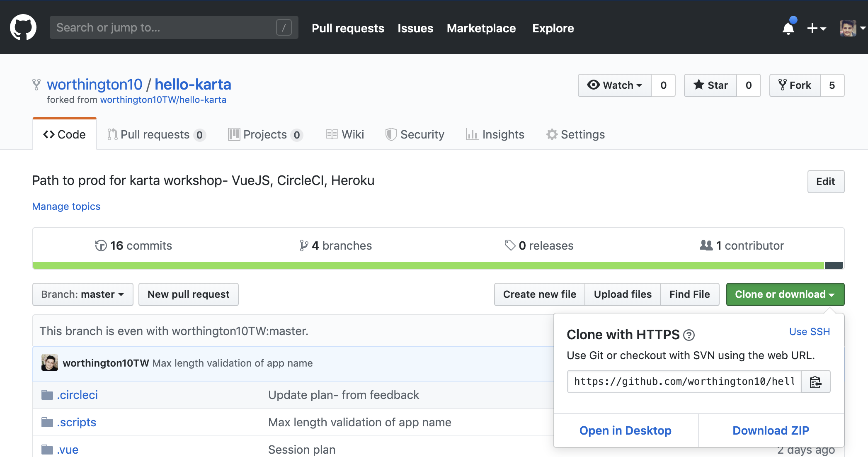Screen dimensions: 868x457
Task: Open the notifications bell
Action: click(x=788, y=28)
